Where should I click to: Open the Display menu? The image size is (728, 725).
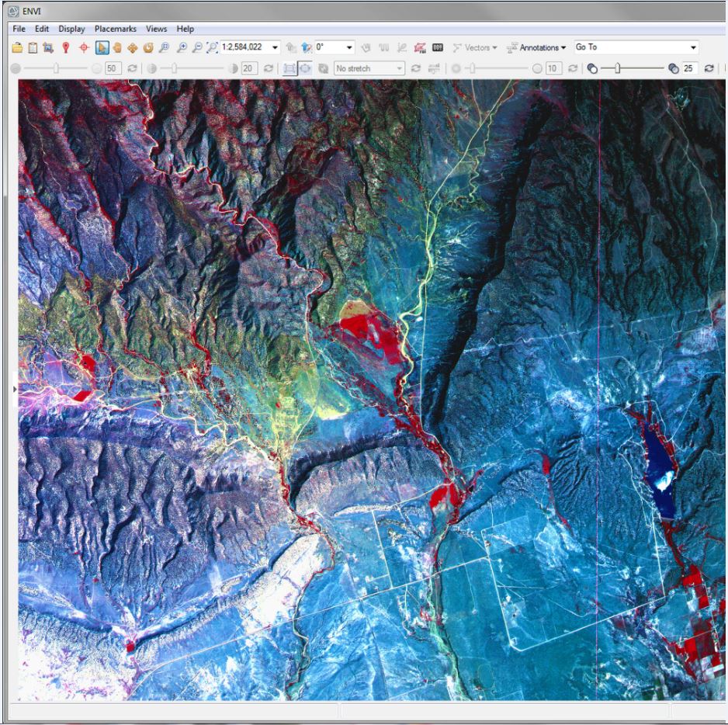[x=71, y=29]
